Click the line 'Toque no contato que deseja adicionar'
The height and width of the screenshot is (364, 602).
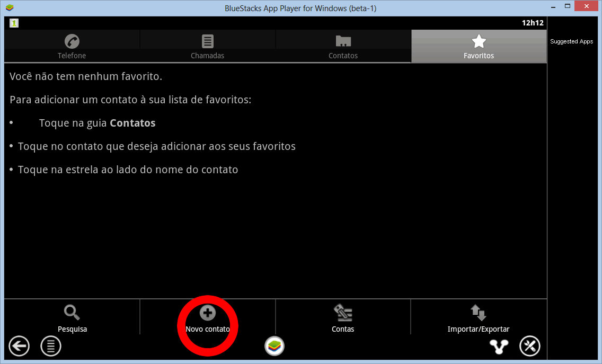pos(157,146)
